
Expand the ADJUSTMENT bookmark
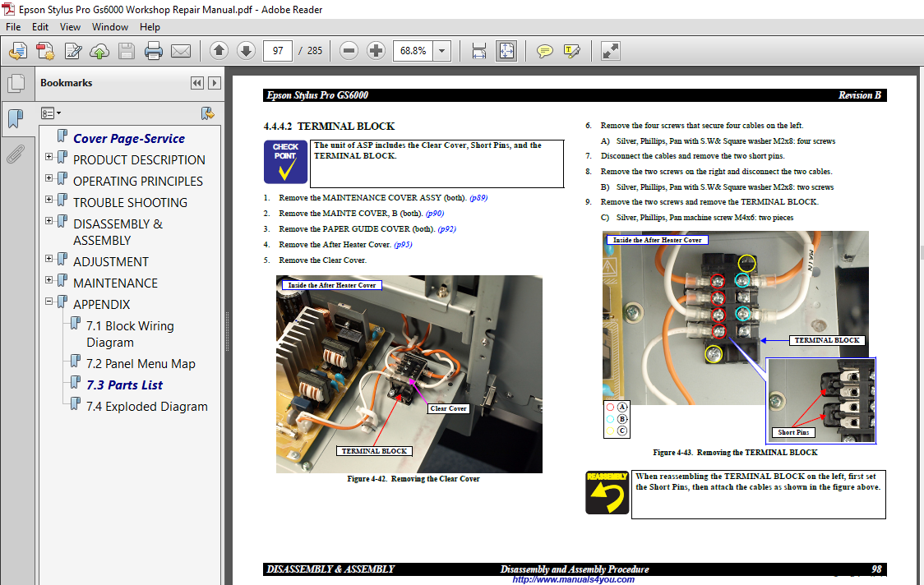point(49,259)
